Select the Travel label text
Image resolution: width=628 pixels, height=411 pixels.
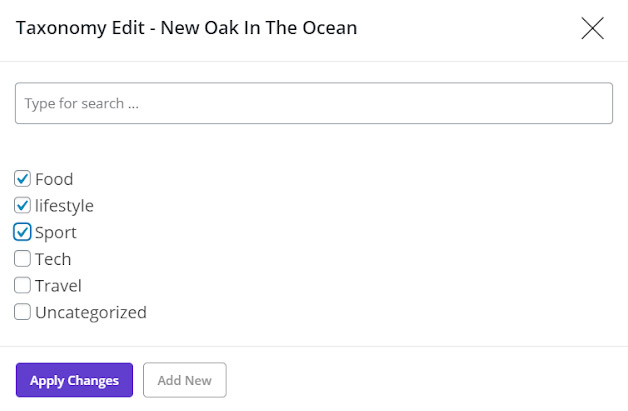[x=58, y=285]
